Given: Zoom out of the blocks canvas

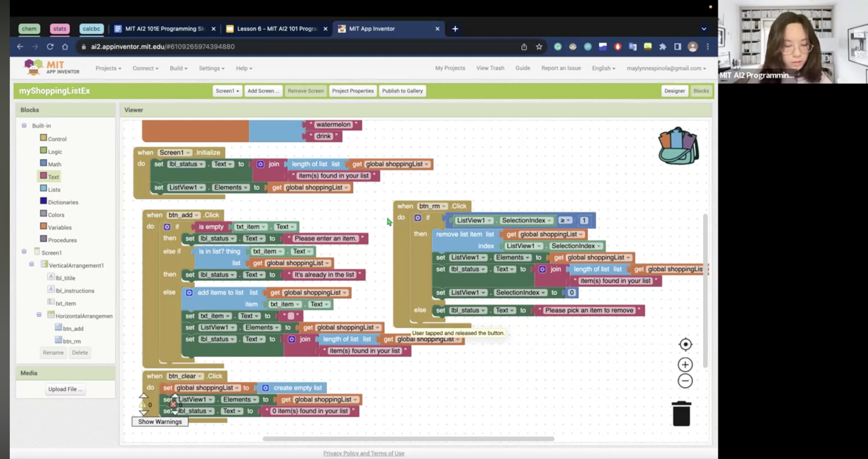Looking at the screenshot, I should click(x=685, y=381).
